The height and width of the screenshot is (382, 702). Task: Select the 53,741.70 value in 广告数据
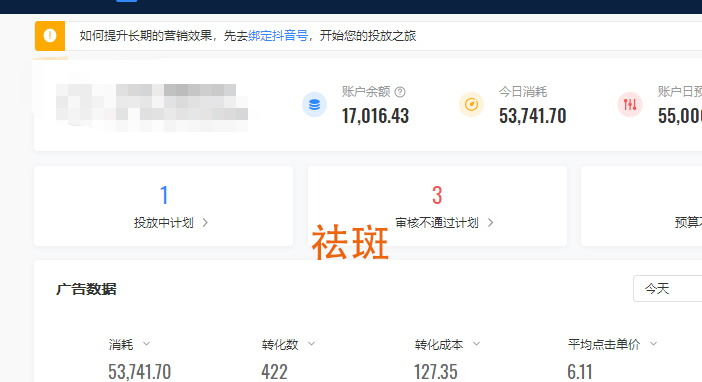(139, 372)
